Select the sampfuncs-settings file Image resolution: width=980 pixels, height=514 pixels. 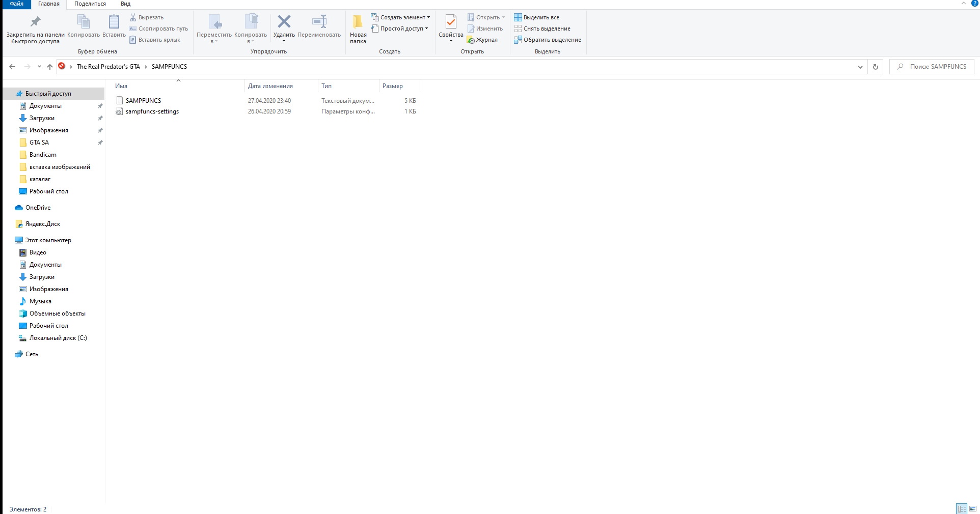pos(152,111)
